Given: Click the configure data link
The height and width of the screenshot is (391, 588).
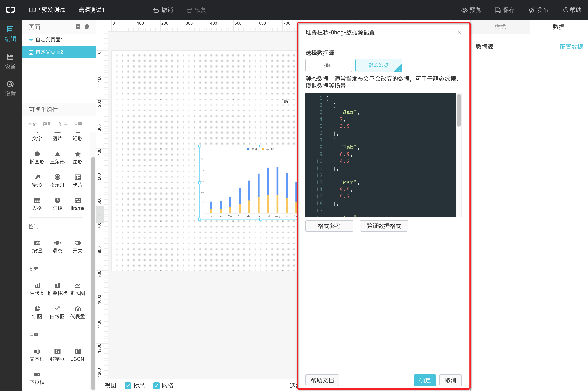Looking at the screenshot, I should [571, 47].
